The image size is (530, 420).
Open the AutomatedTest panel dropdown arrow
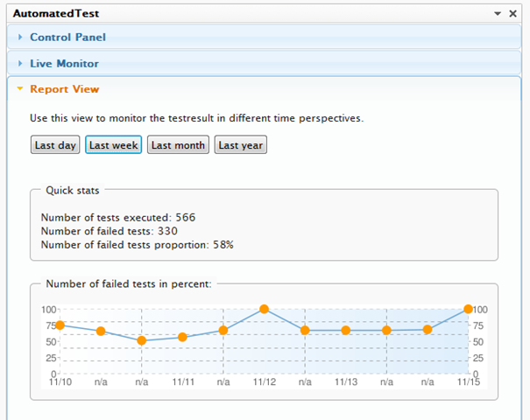pyautogui.click(x=499, y=14)
